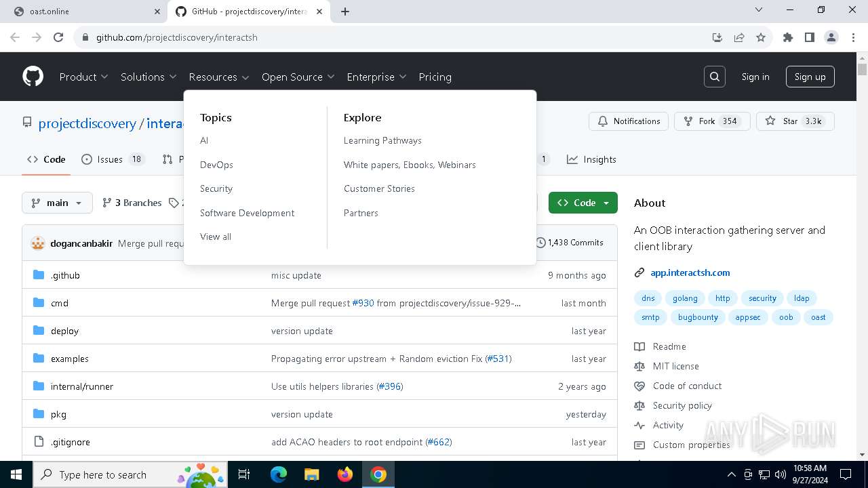The image size is (868, 488).
Task: Open the dogancanbakir author link
Action: pyautogui.click(x=81, y=243)
